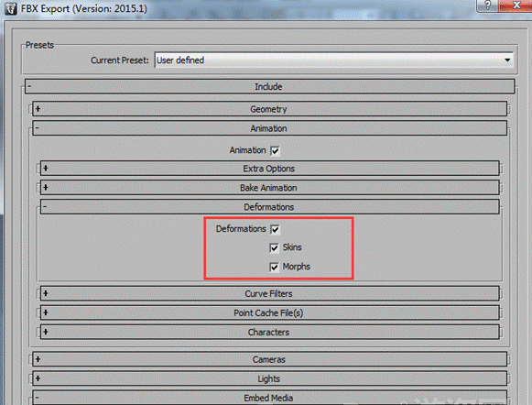Viewport: 532px width, 405px height.
Task: Click the help question mark button
Action: tap(487, 5)
